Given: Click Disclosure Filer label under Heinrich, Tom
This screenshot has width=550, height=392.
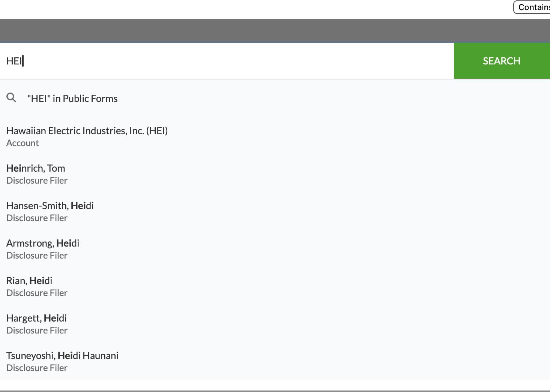Looking at the screenshot, I should click(37, 181).
